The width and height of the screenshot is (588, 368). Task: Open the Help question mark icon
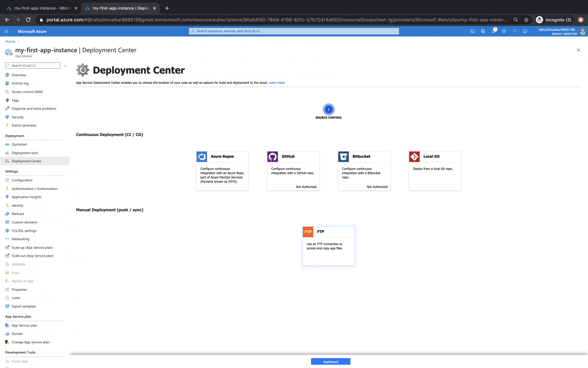point(514,31)
